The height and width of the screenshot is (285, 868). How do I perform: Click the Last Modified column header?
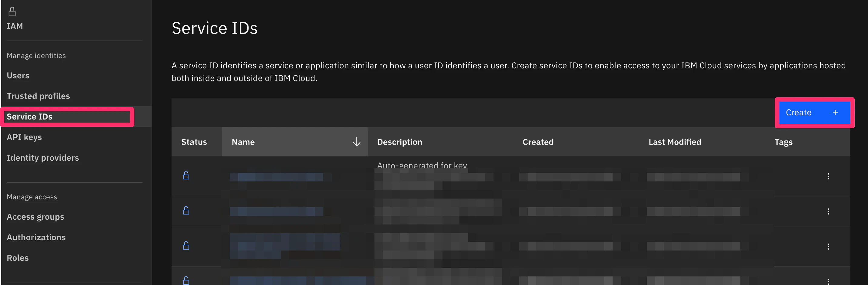(675, 142)
